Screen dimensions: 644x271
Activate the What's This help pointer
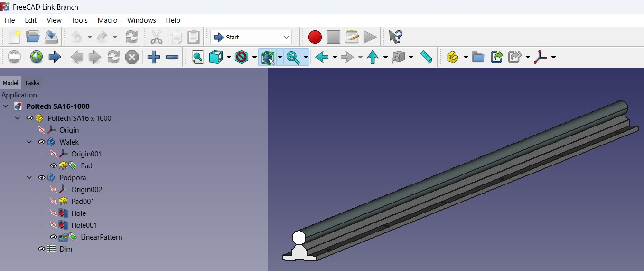[395, 37]
